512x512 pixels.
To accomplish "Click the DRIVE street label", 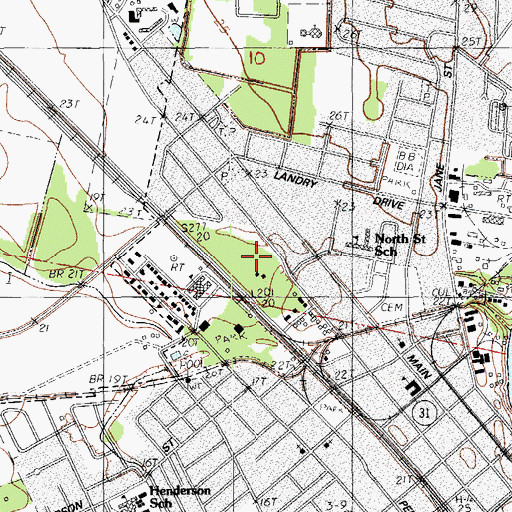I will click(x=388, y=203).
